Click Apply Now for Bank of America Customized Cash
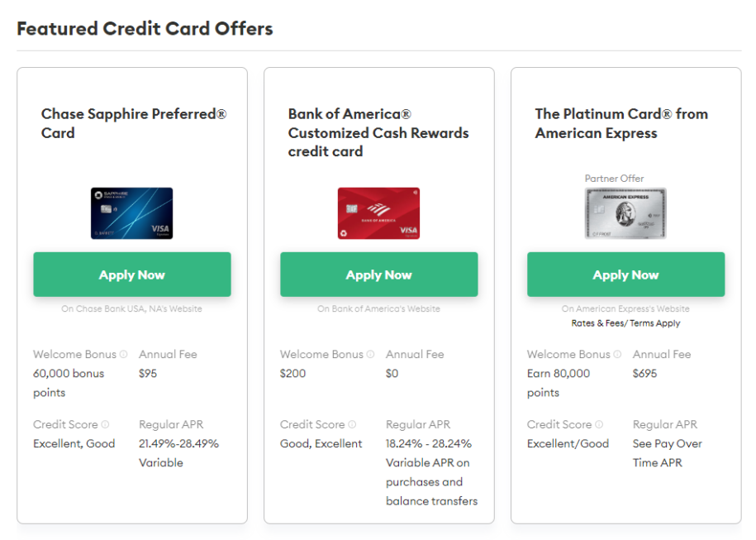756x540 pixels. (378, 274)
